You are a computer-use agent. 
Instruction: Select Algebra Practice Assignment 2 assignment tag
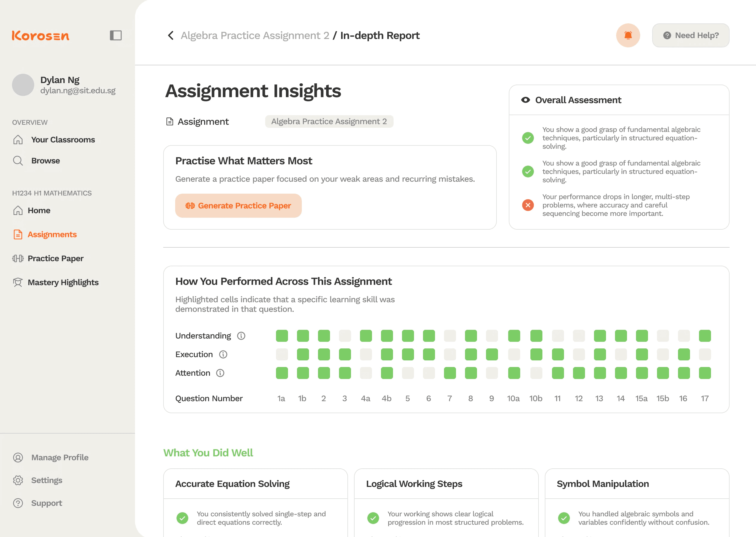(329, 121)
